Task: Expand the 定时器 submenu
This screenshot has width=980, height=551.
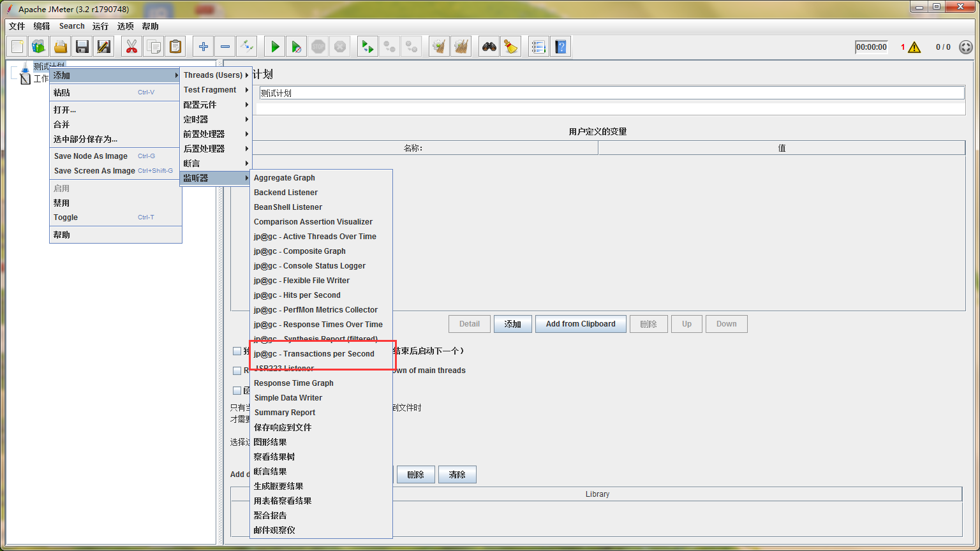Action: click(x=216, y=119)
